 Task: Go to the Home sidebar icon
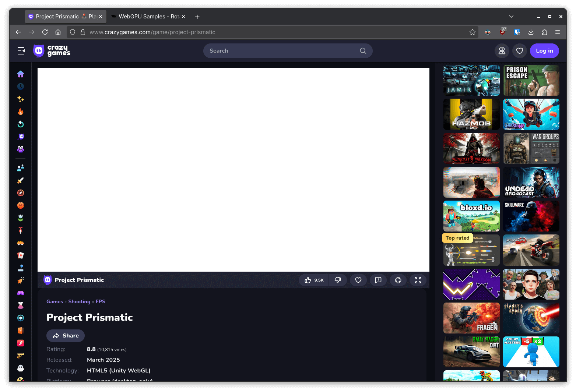click(21, 74)
